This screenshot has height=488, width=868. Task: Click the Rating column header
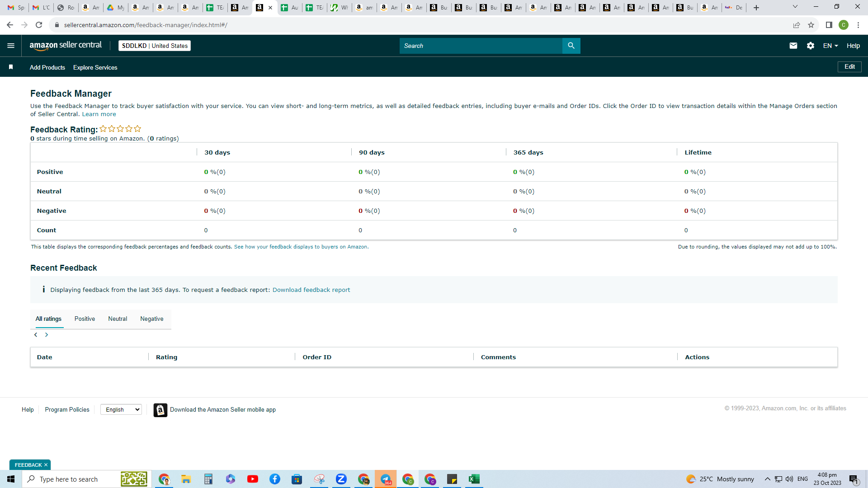pyautogui.click(x=167, y=357)
